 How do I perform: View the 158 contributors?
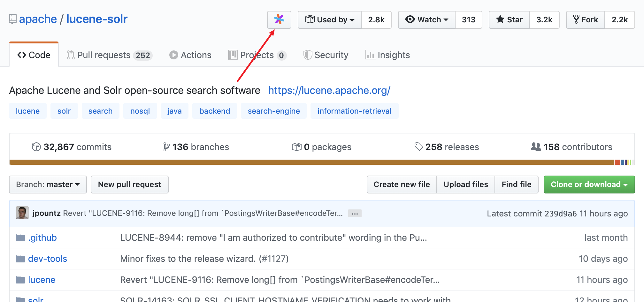[x=571, y=147]
